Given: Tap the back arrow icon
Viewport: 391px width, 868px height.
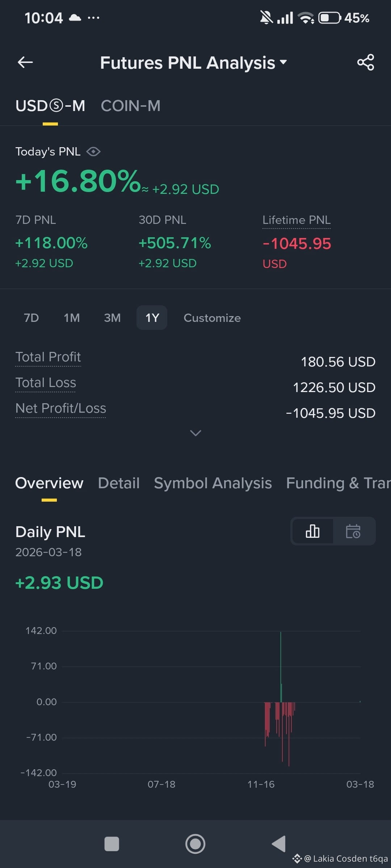Looking at the screenshot, I should [25, 62].
